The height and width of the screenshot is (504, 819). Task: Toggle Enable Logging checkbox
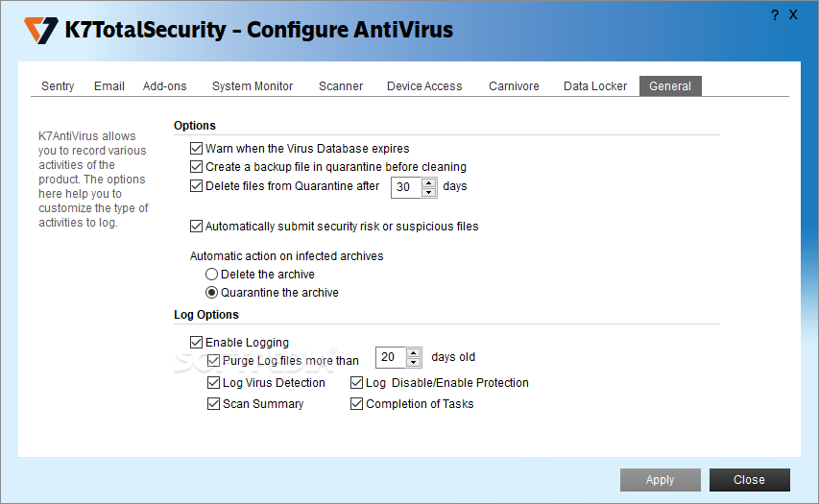(x=197, y=342)
